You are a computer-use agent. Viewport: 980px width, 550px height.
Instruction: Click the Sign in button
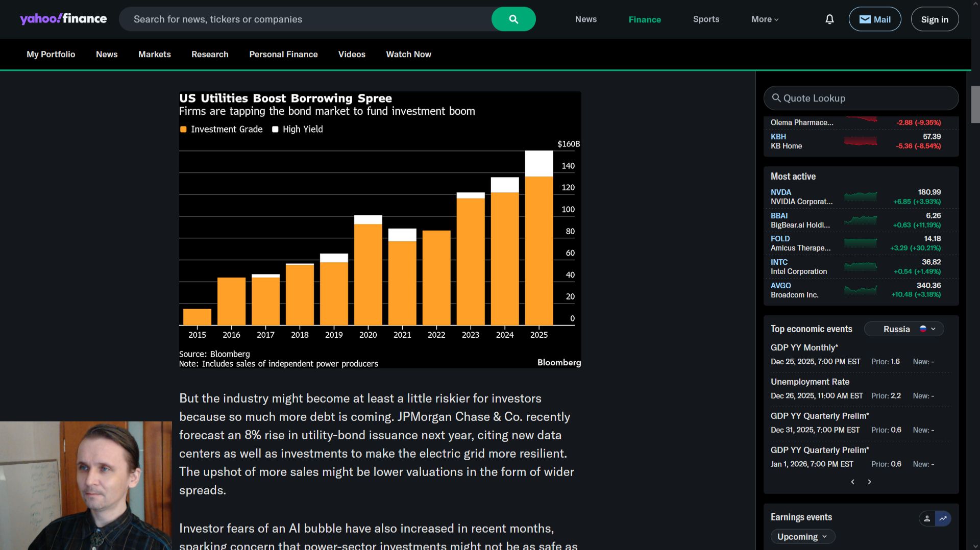[935, 19]
